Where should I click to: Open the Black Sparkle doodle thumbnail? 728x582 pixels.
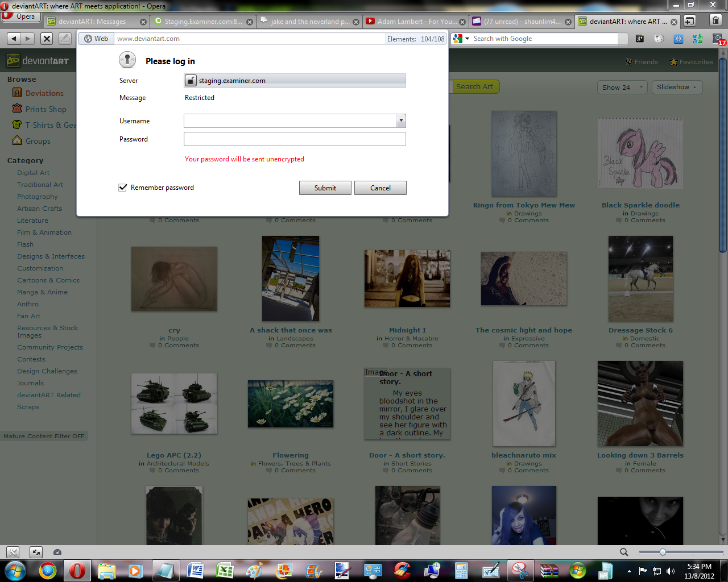640,153
